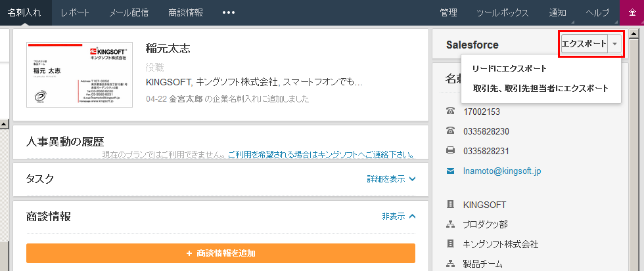The width and height of the screenshot is (644, 271).
Task: Select リードにエクスポート
Action: click(x=509, y=68)
